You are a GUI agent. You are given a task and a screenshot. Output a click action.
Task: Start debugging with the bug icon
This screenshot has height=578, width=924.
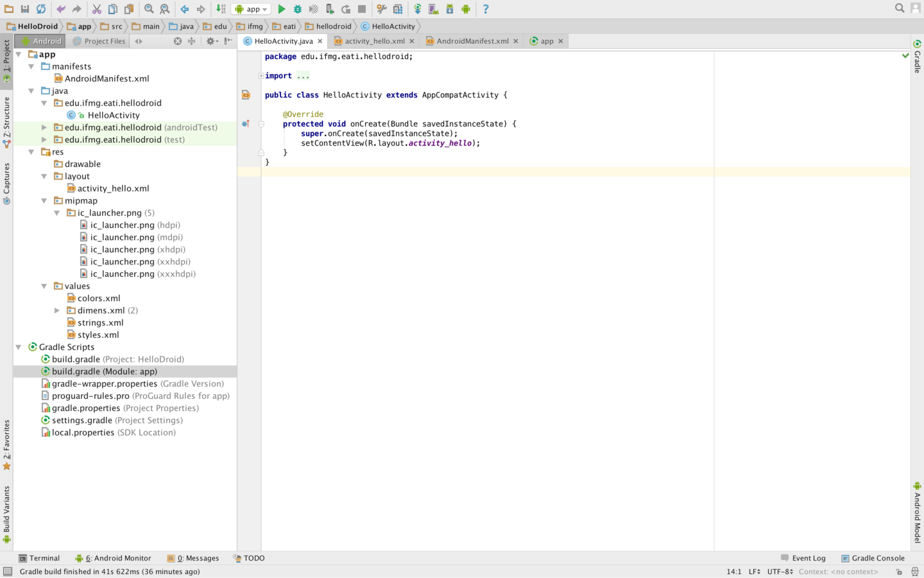click(298, 9)
